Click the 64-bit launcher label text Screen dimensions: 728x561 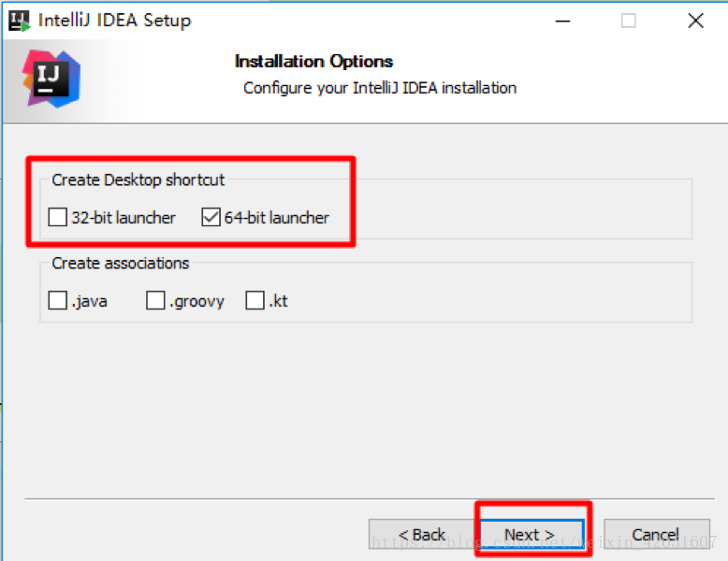click(x=277, y=218)
